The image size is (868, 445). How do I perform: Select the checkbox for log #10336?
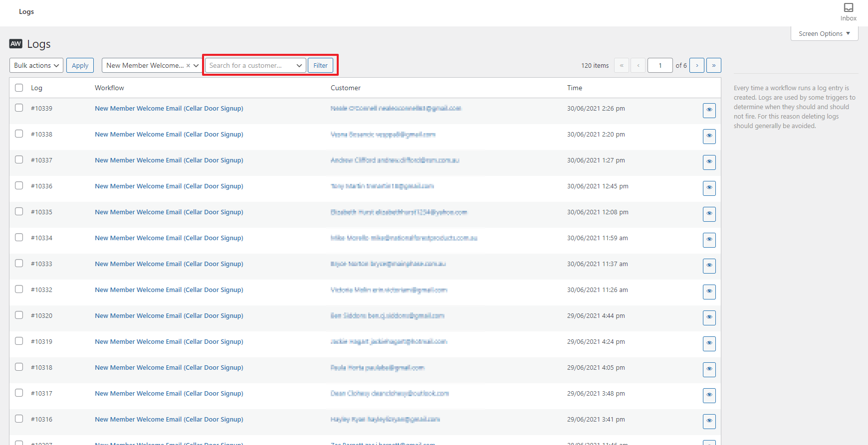pyautogui.click(x=19, y=185)
